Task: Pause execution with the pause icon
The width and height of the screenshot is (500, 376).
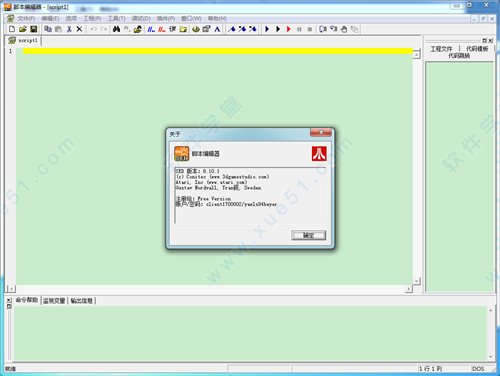Action: (x=299, y=29)
